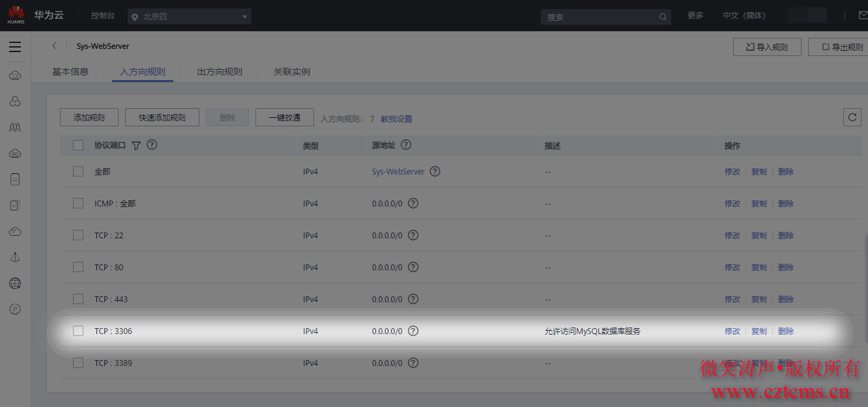
Task: Toggle the select-all checkbox in table header
Action: point(78,145)
